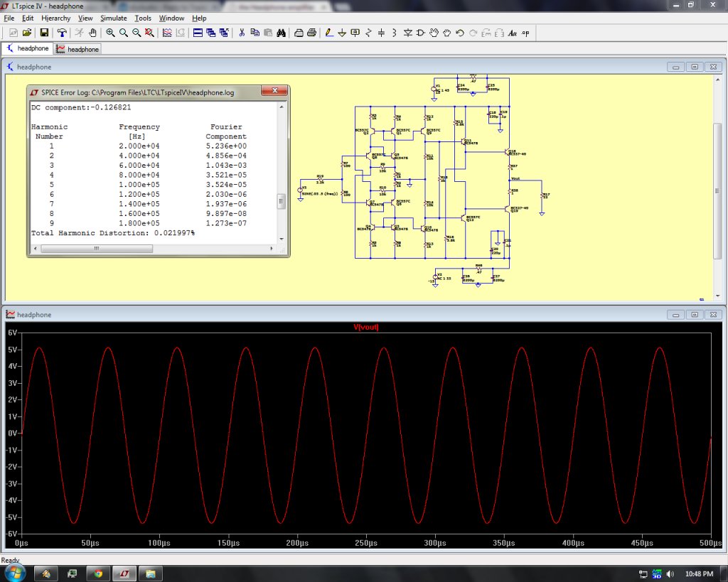Click the Total Harmonic Distortion line

(113, 233)
